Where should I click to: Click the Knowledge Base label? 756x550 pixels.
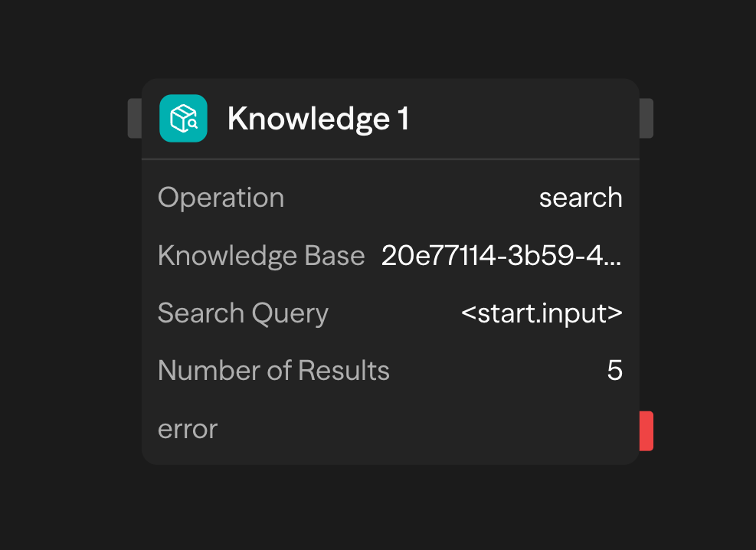click(261, 255)
